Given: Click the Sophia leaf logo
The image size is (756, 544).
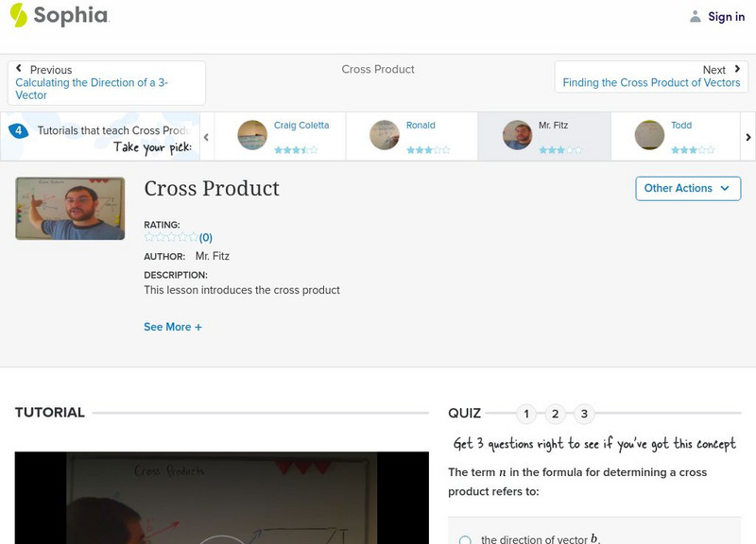Looking at the screenshot, I should (x=17, y=16).
